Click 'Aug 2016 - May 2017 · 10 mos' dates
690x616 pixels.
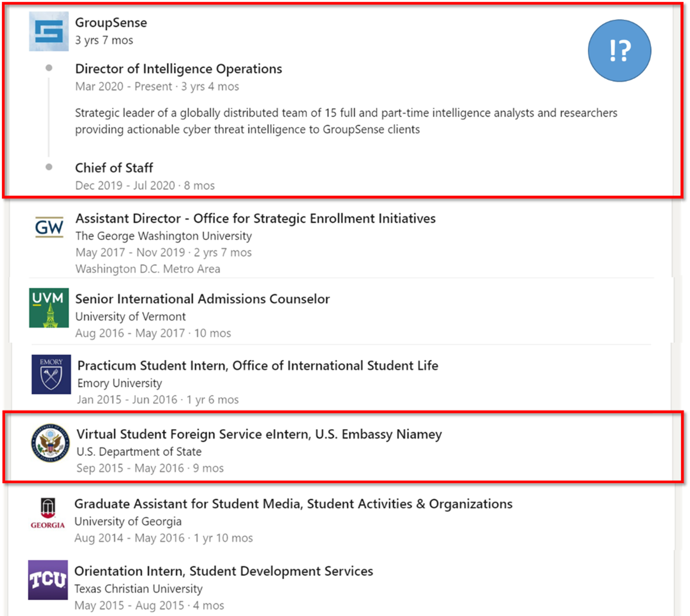point(153,333)
